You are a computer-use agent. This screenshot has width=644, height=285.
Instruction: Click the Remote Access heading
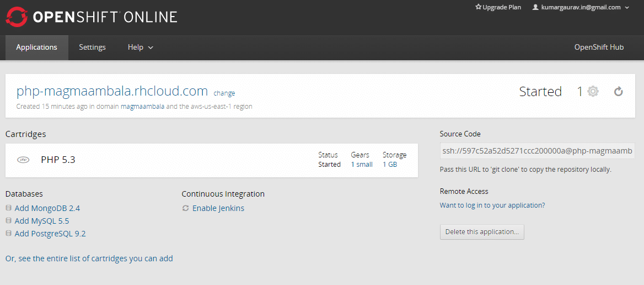click(x=464, y=191)
